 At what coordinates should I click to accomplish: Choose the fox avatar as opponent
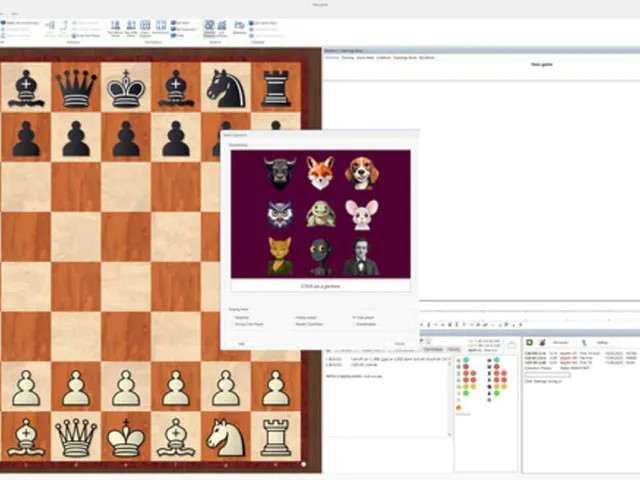pos(320,173)
